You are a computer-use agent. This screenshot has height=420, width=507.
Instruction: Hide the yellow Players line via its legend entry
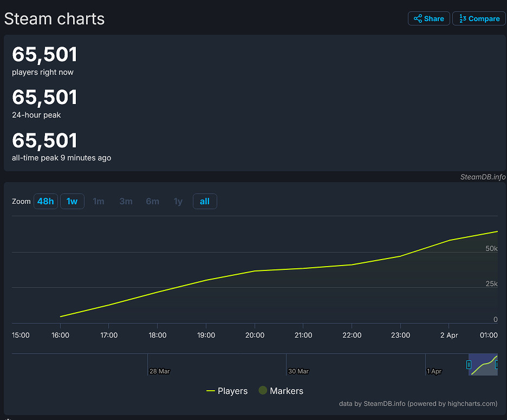tap(227, 391)
